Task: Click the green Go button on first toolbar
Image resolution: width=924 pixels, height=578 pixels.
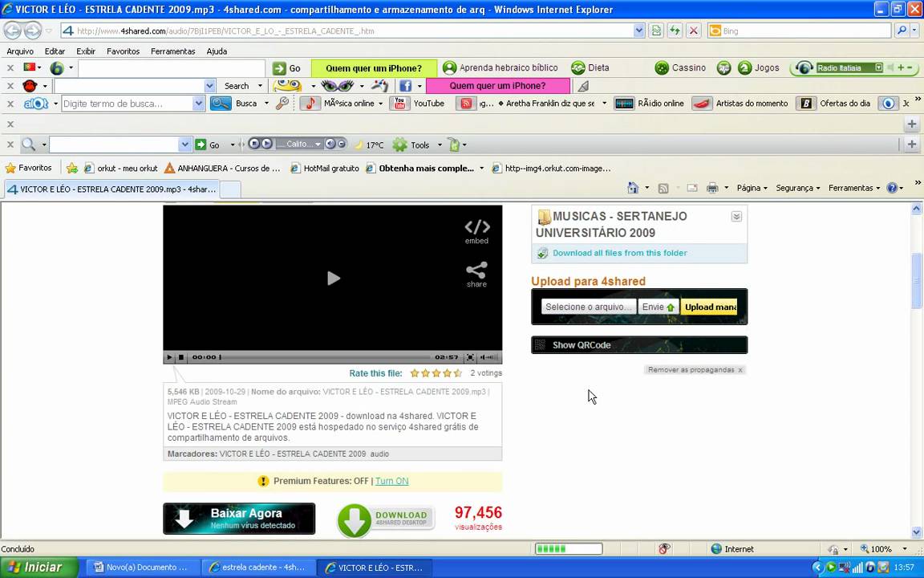Action: pos(288,67)
